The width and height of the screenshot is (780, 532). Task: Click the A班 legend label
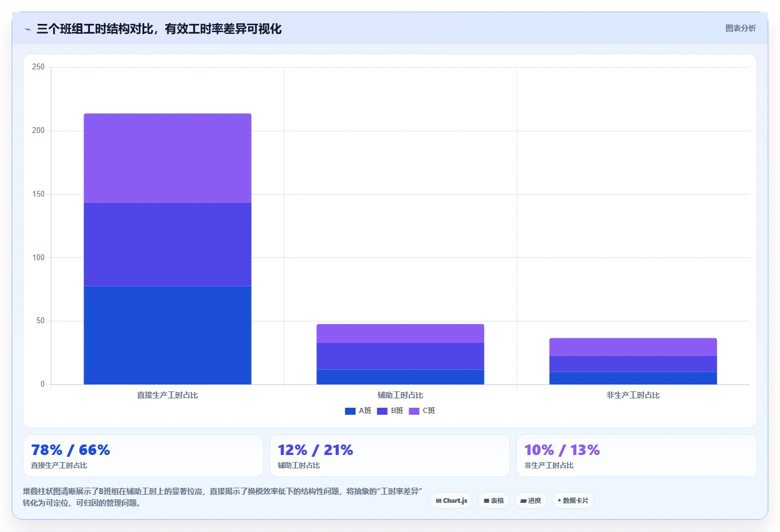pyautogui.click(x=365, y=411)
